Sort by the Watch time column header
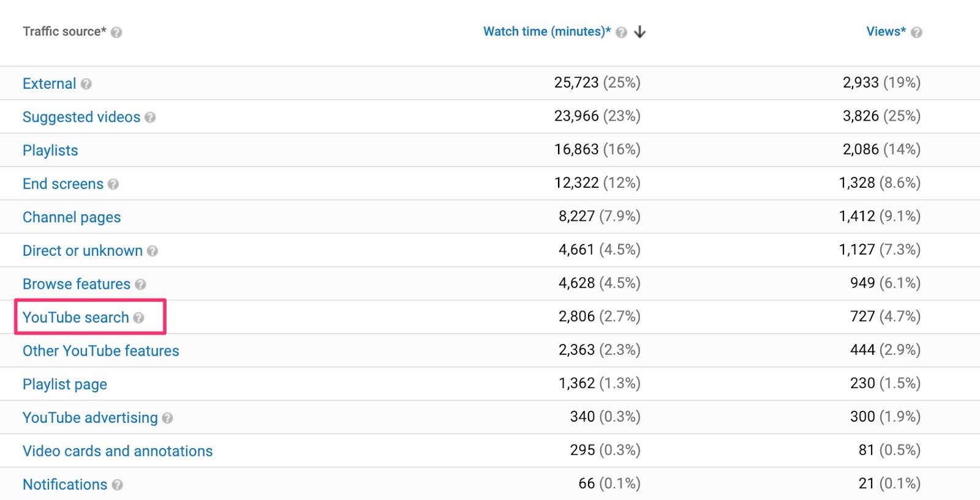This screenshot has height=500, width=980. click(547, 31)
